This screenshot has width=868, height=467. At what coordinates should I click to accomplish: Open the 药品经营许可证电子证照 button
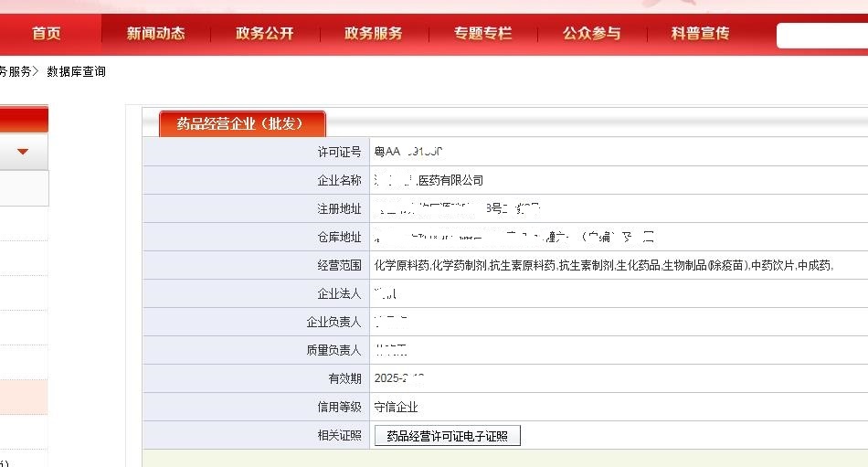click(448, 436)
